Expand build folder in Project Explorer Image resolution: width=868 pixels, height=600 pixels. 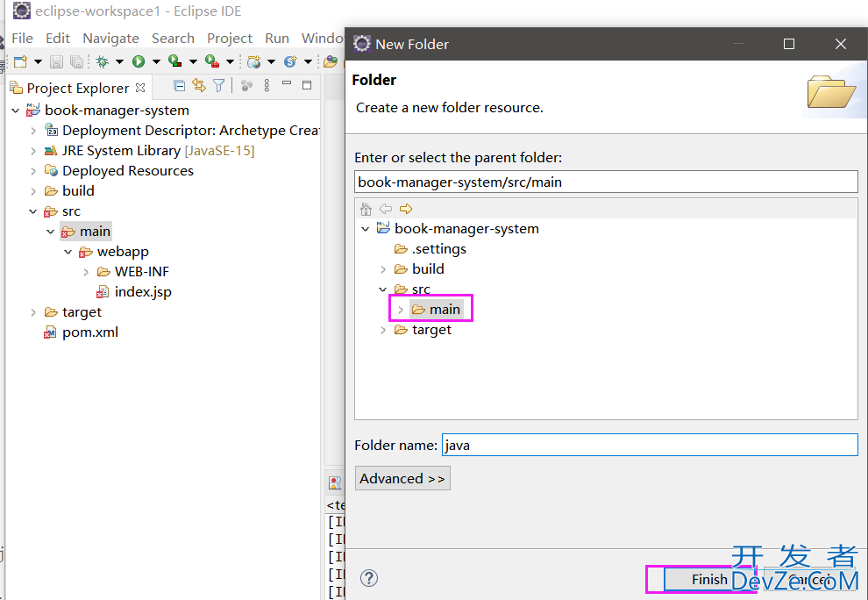pyautogui.click(x=33, y=192)
